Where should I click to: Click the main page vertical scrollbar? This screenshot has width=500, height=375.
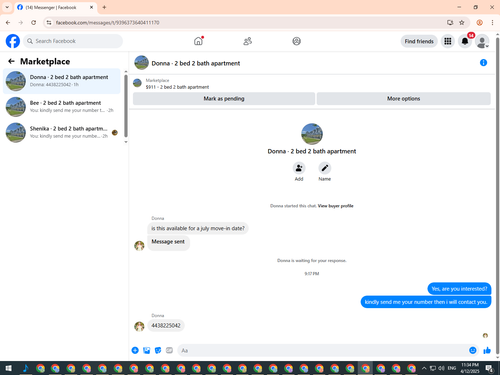tap(497, 197)
